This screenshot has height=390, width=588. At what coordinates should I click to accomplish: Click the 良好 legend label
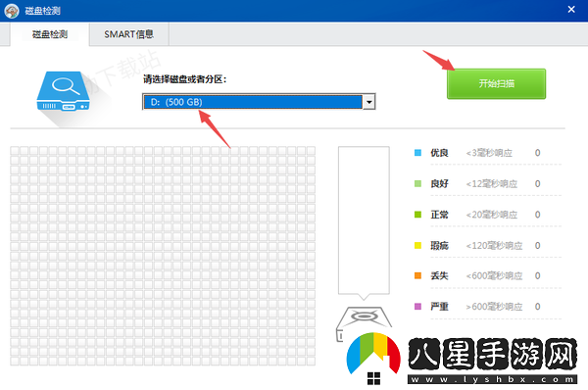439,184
